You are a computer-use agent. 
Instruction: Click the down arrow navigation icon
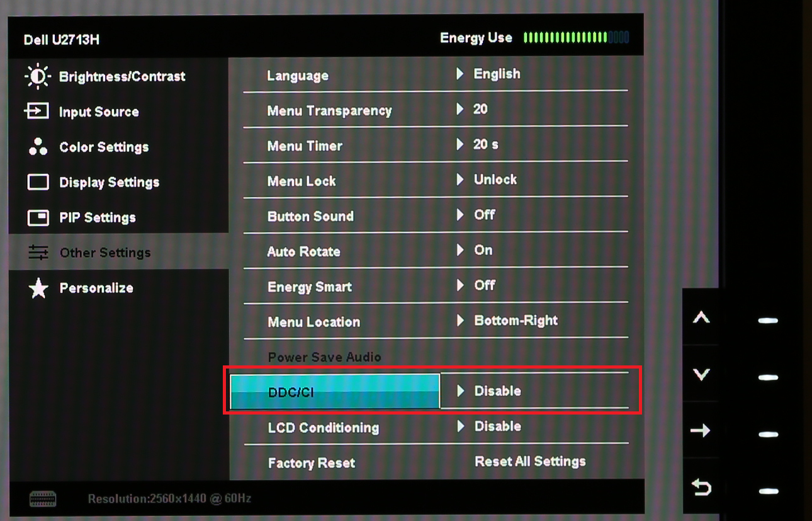coord(701,375)
